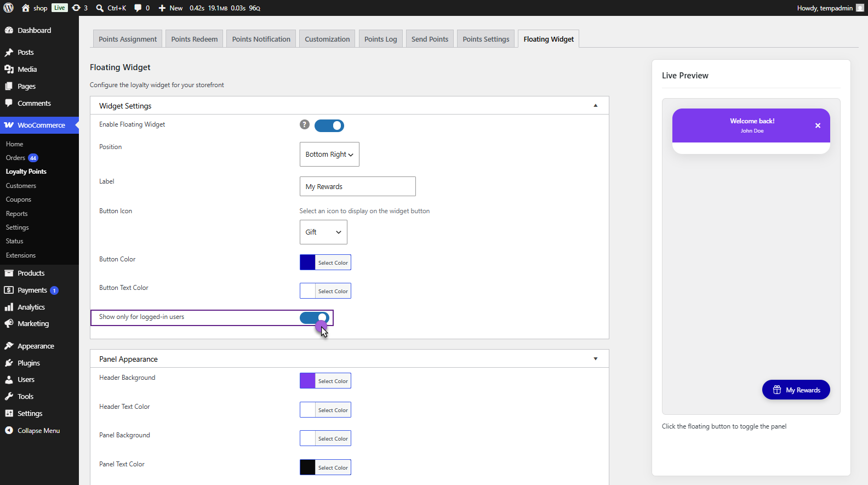Open the search icon in admin bar

(100, 8)
